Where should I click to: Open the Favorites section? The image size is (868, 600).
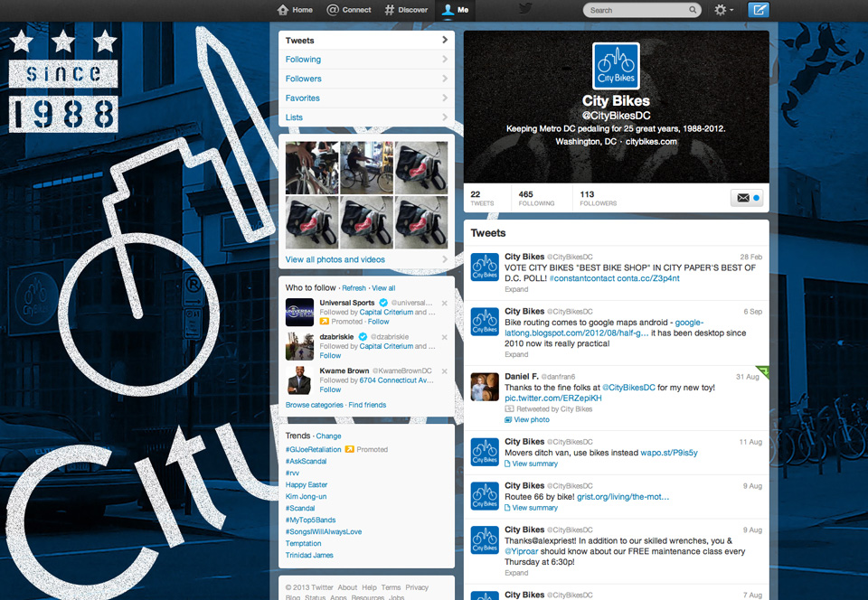coord(366,98)
